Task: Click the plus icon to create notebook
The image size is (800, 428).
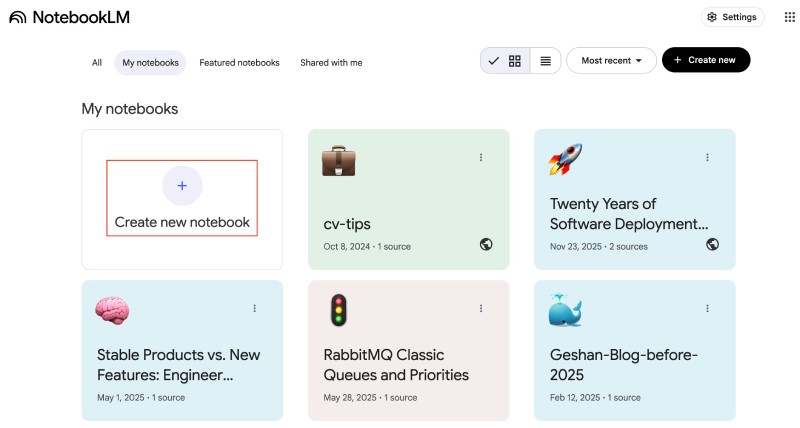Action: pos(182,186)
